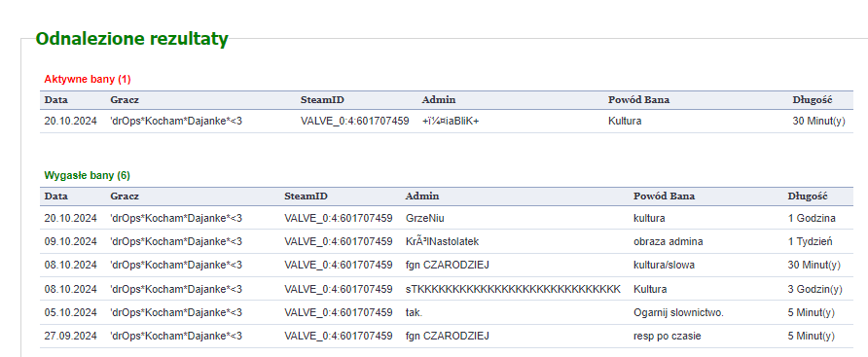
Task: Select reason 'kultura' in GrzeNiu row
Action: [649, 218]
